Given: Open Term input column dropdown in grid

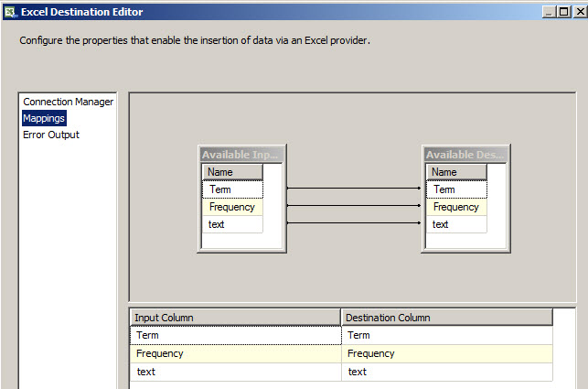Looking at the screenshot, I should point(235,336).
